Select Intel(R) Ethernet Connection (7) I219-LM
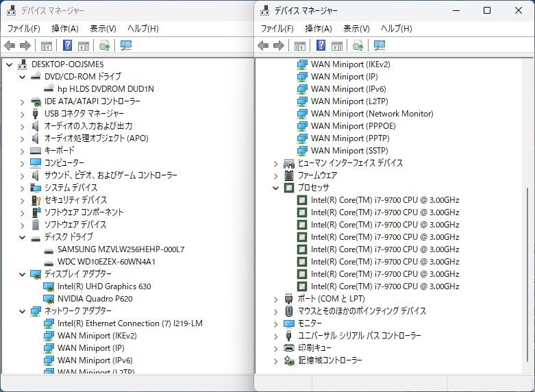 click(129, 323)
